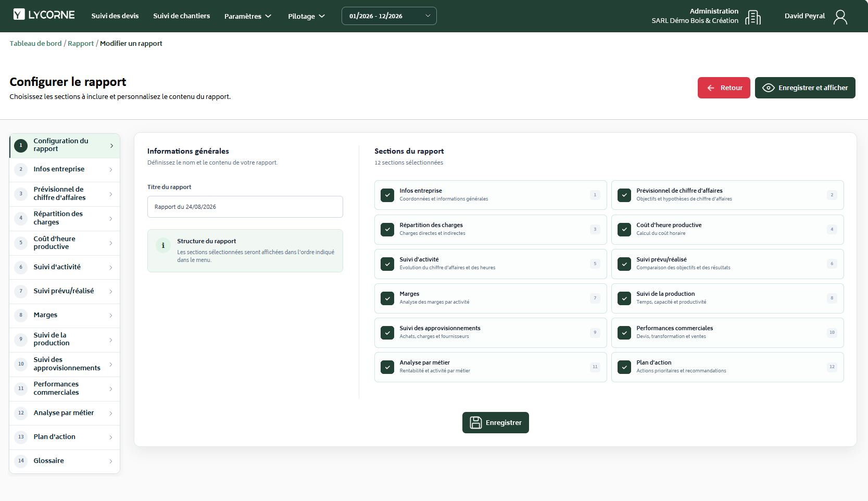Expand chevron on Configuration du rapport

coord(111,146)
